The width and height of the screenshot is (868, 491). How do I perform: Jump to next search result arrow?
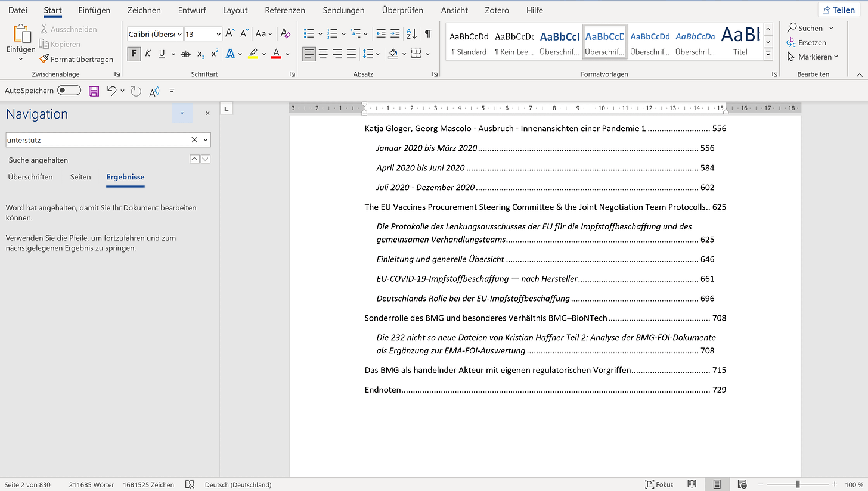(x=206, y=159)
